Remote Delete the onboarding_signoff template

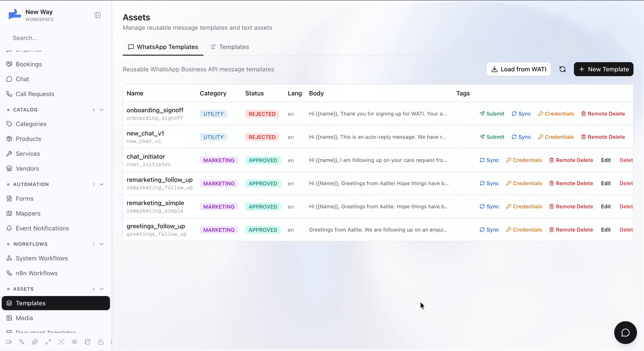603,114
